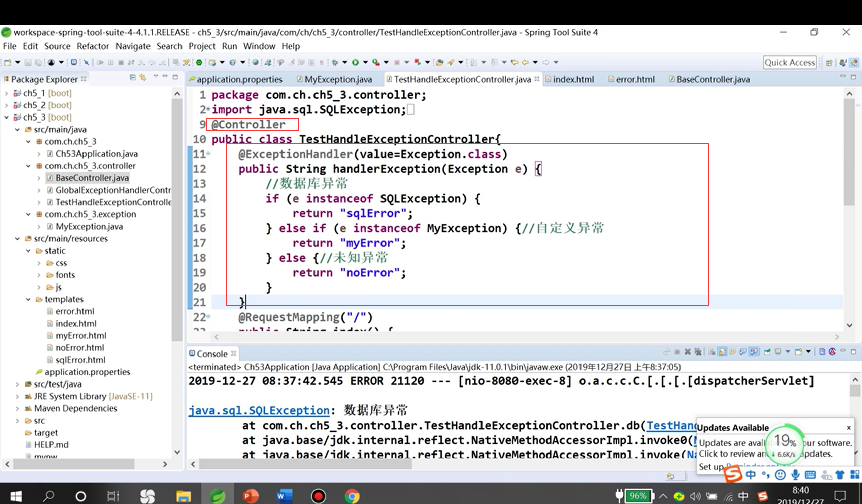Open the Run button dropdown arrow

365,62
